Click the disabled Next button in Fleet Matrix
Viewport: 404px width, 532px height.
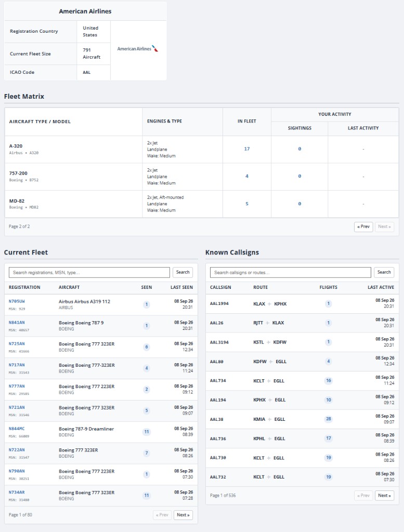[x=384, y=227]
